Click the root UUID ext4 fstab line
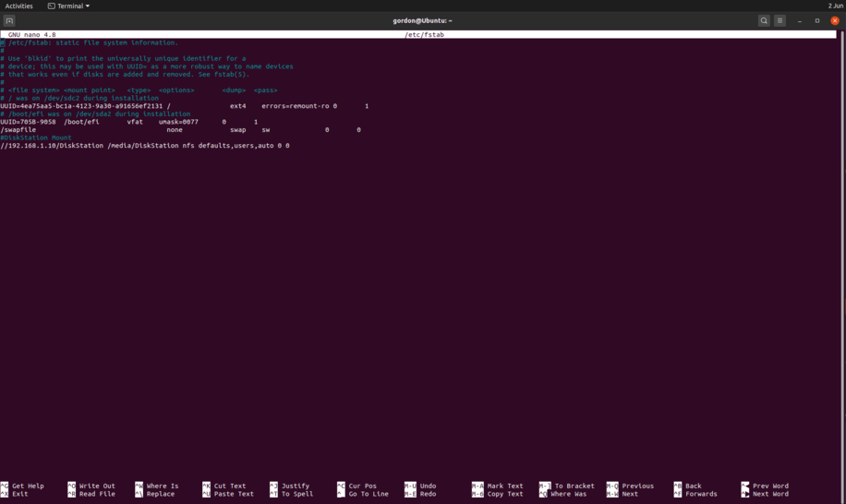 click(185, 106)
